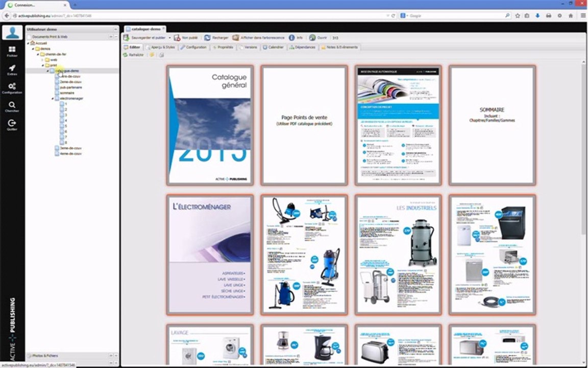Switch to the document Configuration tab

point(193,48)
